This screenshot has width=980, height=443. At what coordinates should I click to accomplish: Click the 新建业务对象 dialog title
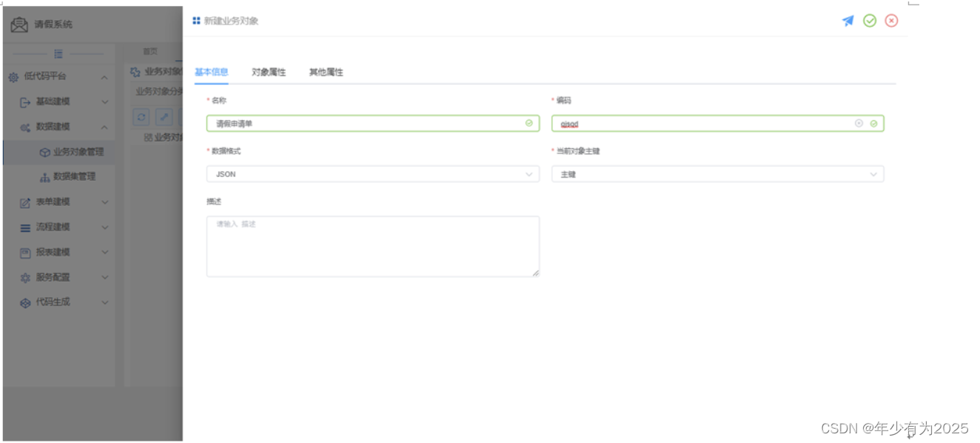click(x=231, y=21)
